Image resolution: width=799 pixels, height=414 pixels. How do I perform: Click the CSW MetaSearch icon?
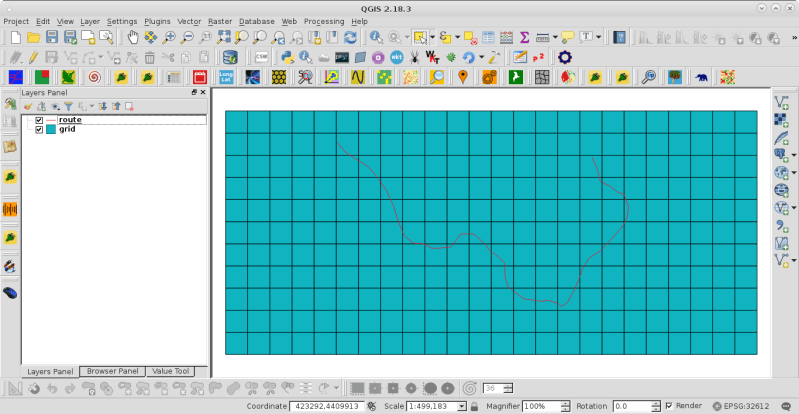(x=261, y=57)
